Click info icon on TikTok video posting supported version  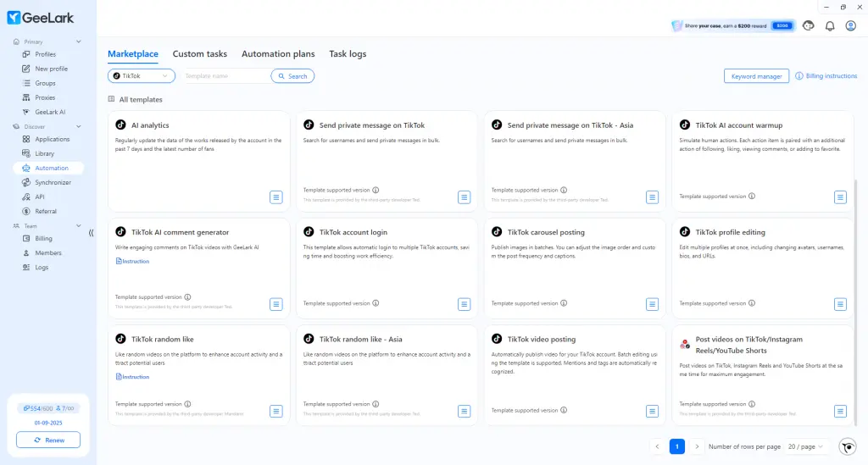564,410
